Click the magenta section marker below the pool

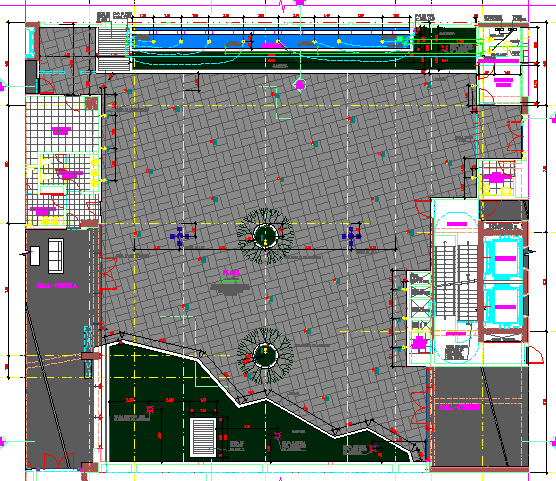pyautogui.click(x=300, y=85)
